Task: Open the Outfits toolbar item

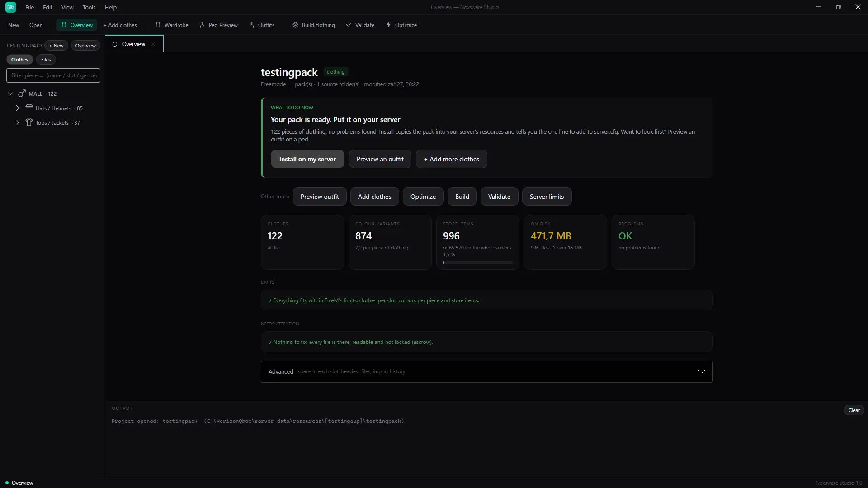Action: click(x=262, y=25)
